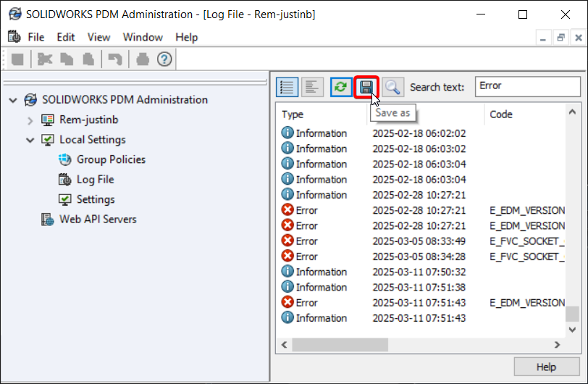The height and width of the screenshot is (384, 588).
Task: Select Error entry 2025-03-05 08:34:28
Action: coord(422,256)
